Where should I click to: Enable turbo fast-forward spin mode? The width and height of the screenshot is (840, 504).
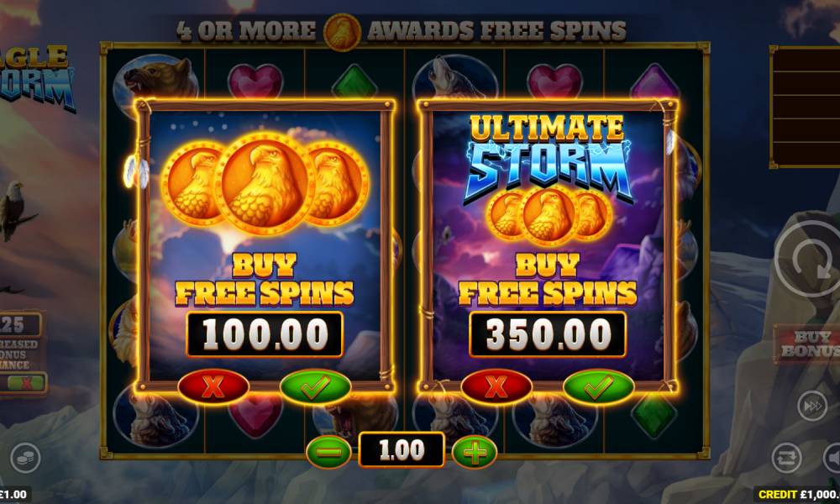812,406
